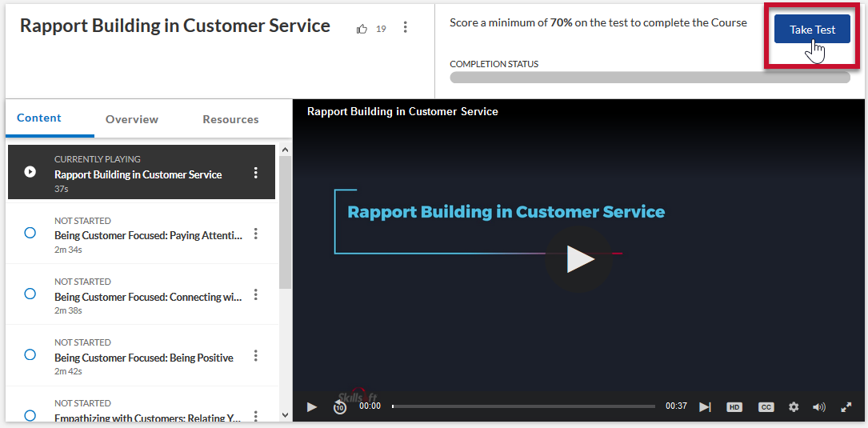Click the thumbs-up like icon
Screen dimensions: 868x428
(362, 29)
